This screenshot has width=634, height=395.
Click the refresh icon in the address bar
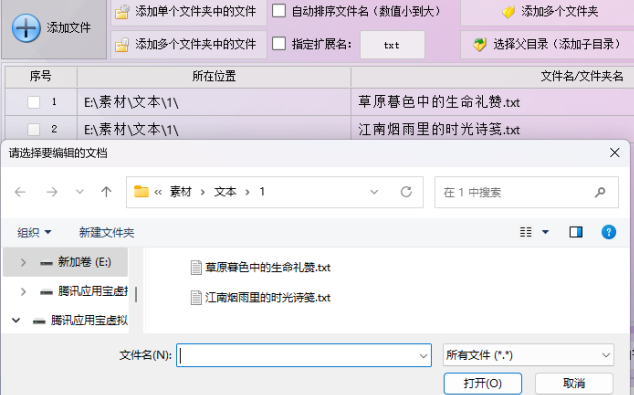(x=406, y=192)
